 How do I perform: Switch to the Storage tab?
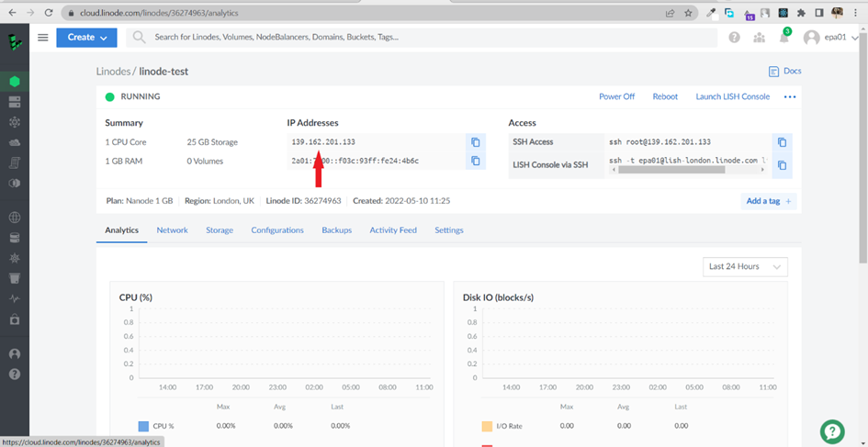coord(220,230)
